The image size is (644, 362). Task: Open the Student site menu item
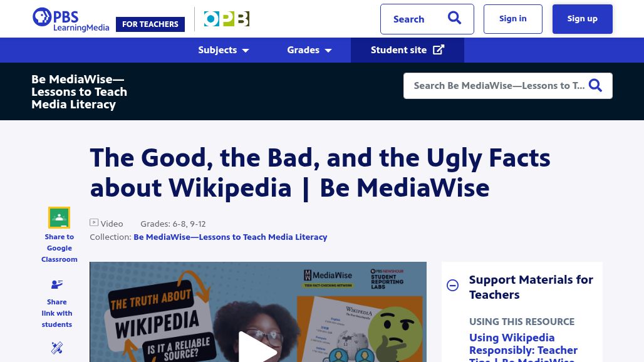398,49
